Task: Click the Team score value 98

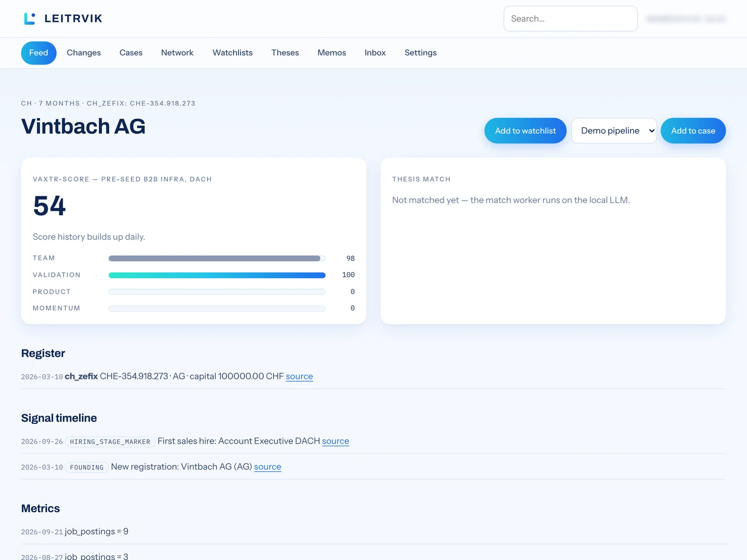Action: pyautogui.click(x=351, y=259)
